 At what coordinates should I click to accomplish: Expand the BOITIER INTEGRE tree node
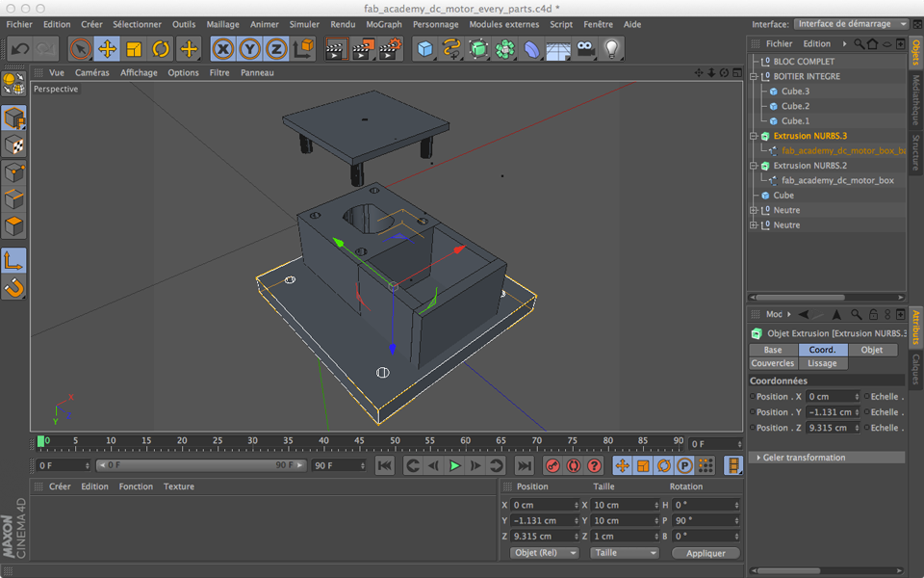(755, 76)
